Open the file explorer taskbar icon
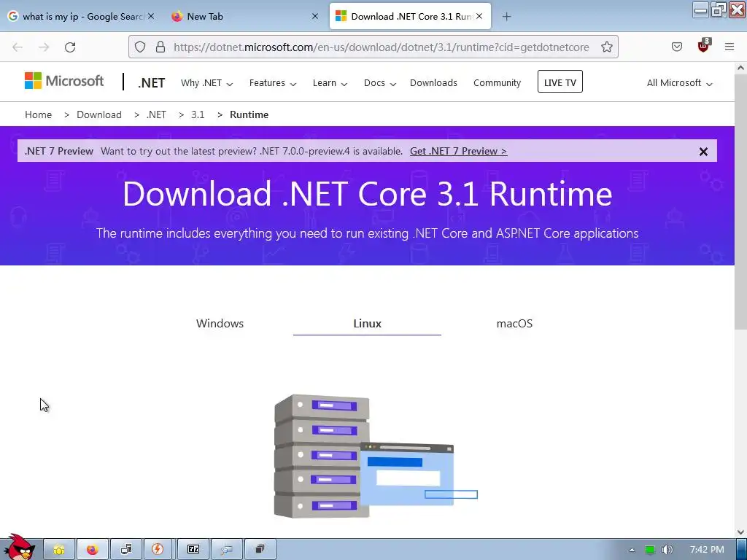The image size is (747, 560). (59, 550)
